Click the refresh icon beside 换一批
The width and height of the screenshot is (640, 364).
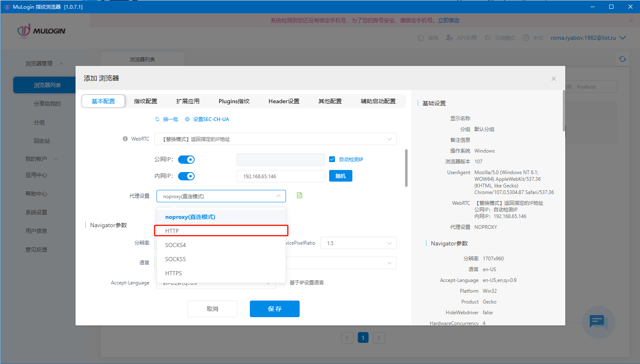coord(157,119)
